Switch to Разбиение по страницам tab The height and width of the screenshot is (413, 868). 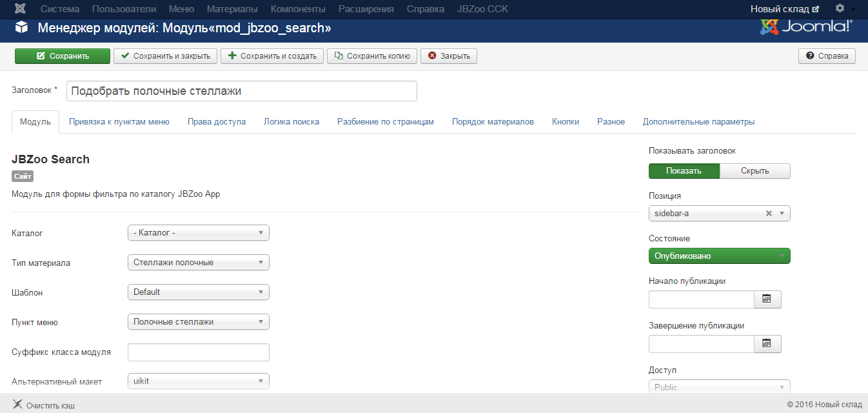click(x=386, y=121)
